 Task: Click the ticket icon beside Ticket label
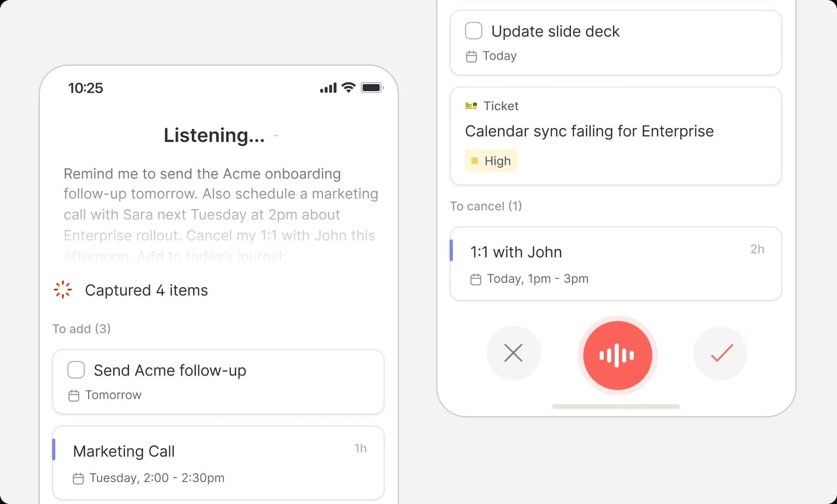[x=471, y=106]
